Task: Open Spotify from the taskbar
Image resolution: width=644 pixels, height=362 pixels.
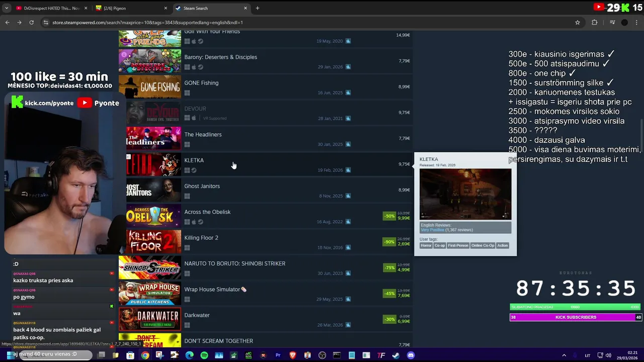Action: pyautogui.click(x=204, y=355)
